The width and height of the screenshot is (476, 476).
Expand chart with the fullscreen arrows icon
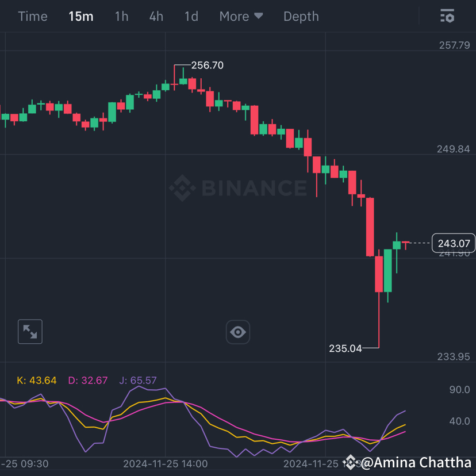pyautogui.click(x=30, y=332)
